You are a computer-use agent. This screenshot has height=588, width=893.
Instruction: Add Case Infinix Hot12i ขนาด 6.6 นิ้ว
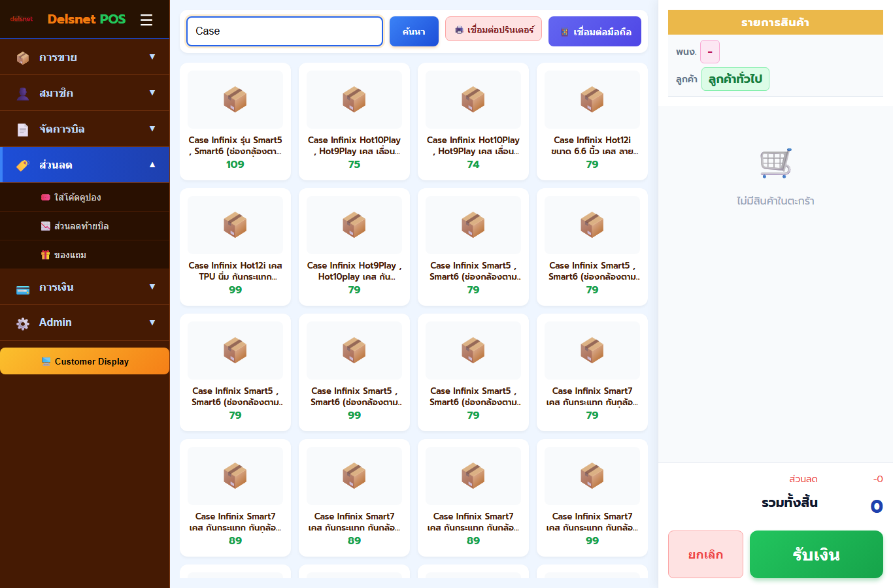(592, 122)
